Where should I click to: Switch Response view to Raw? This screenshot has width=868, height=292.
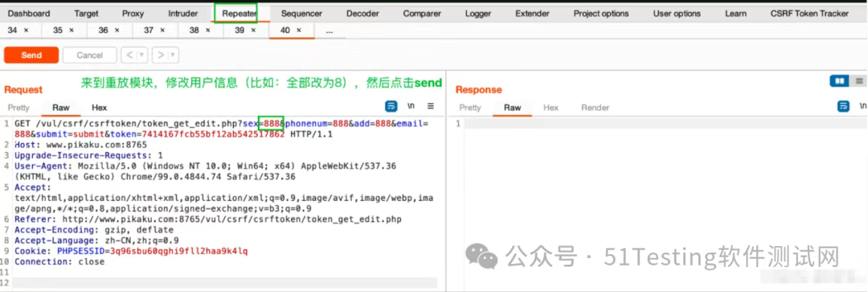pos(513,108)
